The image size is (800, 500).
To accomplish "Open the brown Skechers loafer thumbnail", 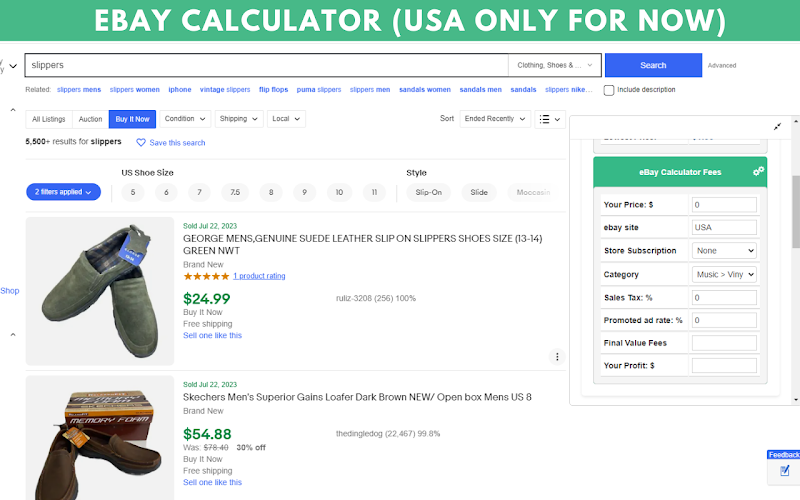I will 100,438.
